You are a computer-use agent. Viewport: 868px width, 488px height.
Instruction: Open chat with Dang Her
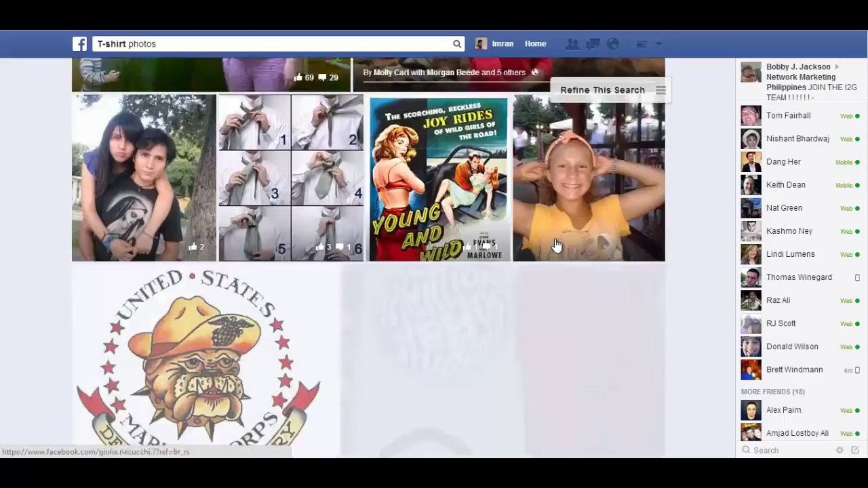[800, 162]
